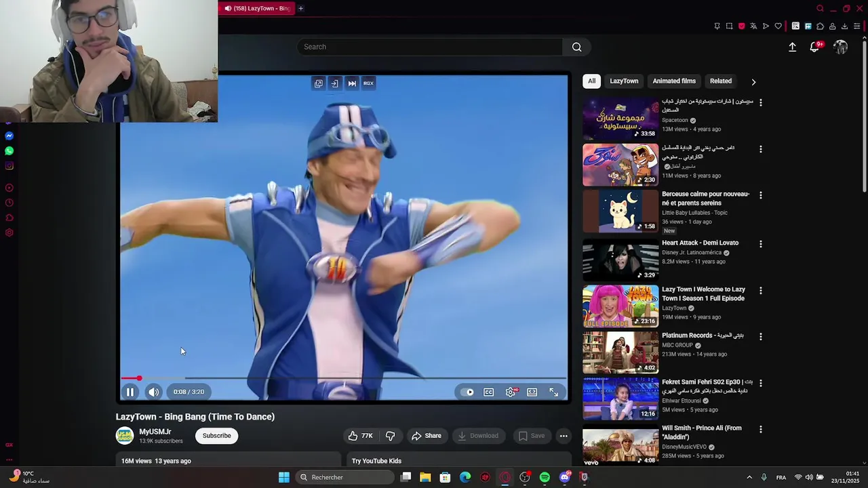
Task: Open the YouTube account avatar menu
Action: click(x=841, y=47)
